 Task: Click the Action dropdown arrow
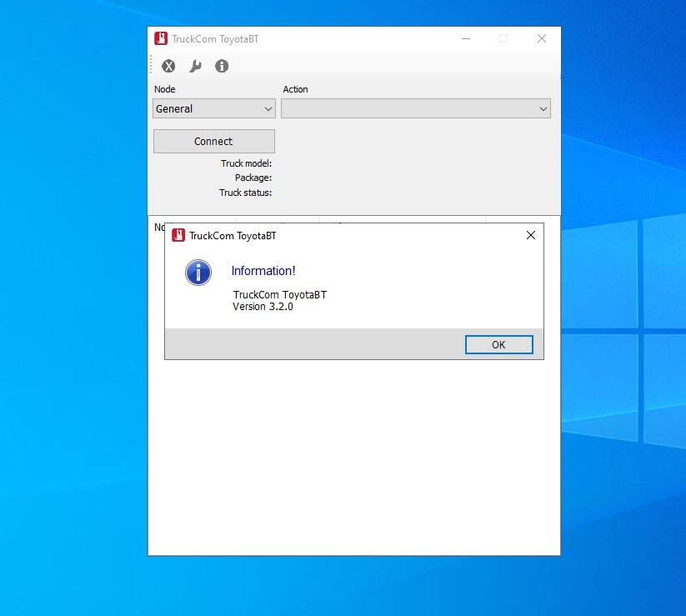(543, 108)
